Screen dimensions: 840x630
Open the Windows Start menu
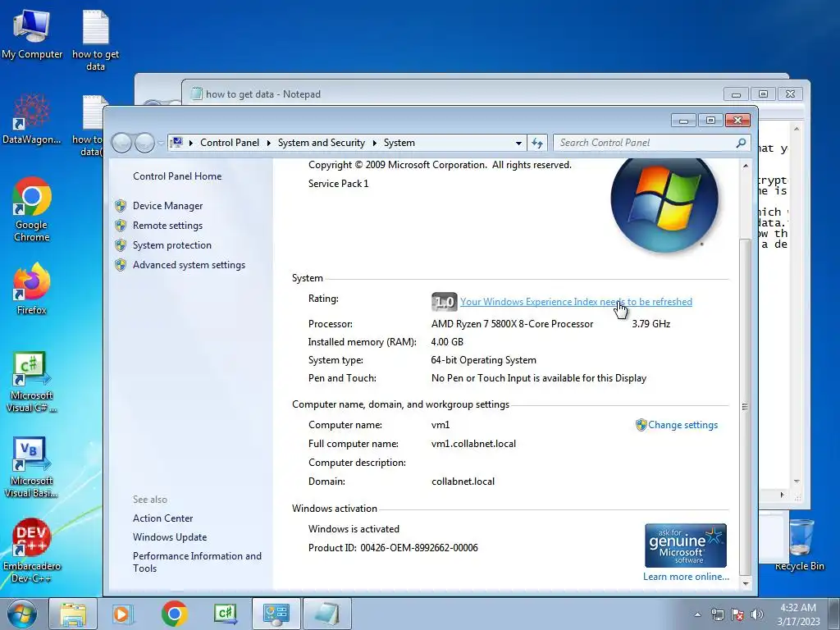coord(22,614)
